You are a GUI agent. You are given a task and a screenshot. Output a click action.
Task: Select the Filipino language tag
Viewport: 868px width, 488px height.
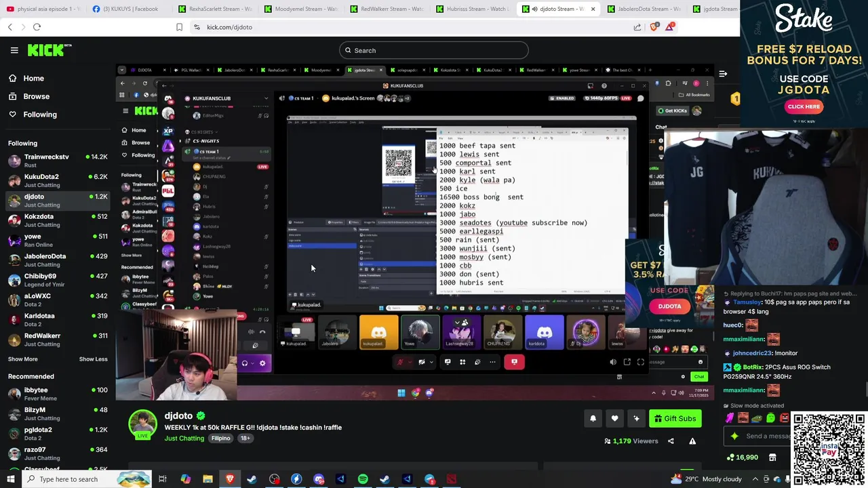pos(221,439)
